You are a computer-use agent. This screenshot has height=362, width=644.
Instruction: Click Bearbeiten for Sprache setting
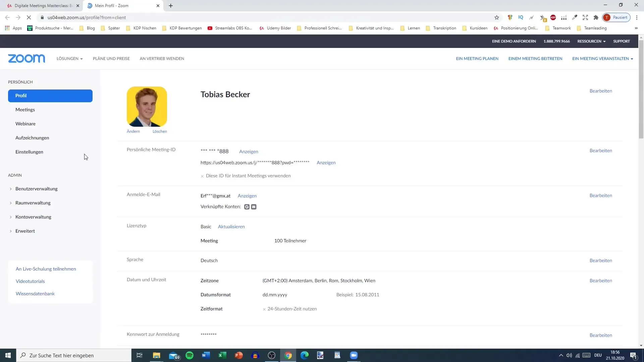click(x=601, y=260)
